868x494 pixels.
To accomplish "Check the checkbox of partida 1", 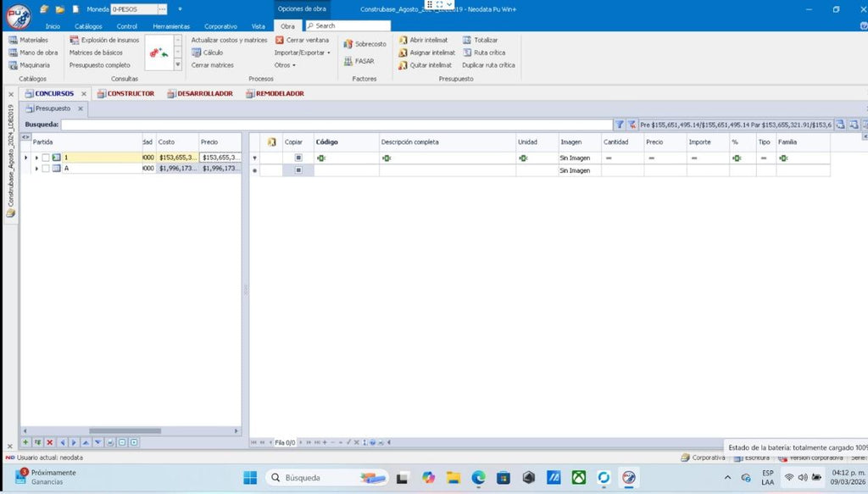I will pyautogui.click(x=46, y=158).
